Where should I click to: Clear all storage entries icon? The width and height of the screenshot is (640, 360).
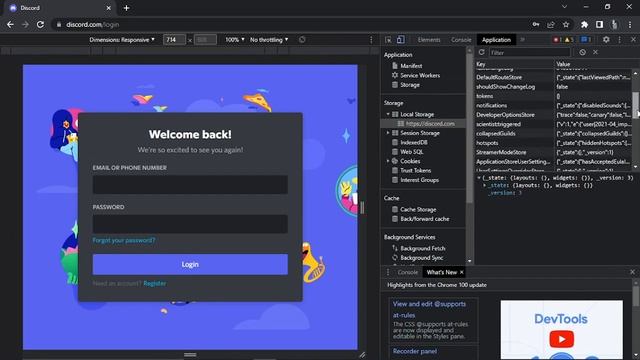(x=582, y=52)
